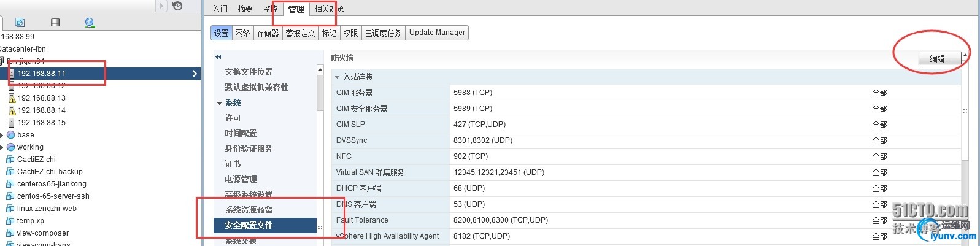Select host 192.168.88.14 in tree

tap(41, 110)
